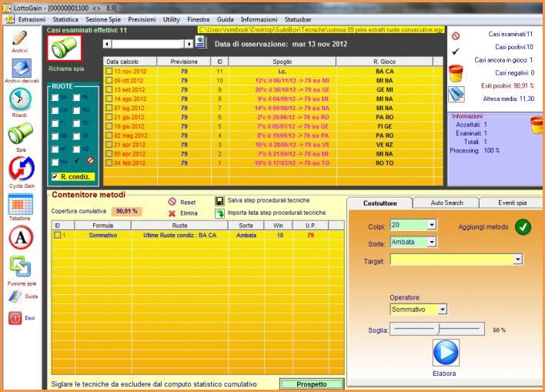
Task: Expand the Colpi dropdown
Action: 431,225
